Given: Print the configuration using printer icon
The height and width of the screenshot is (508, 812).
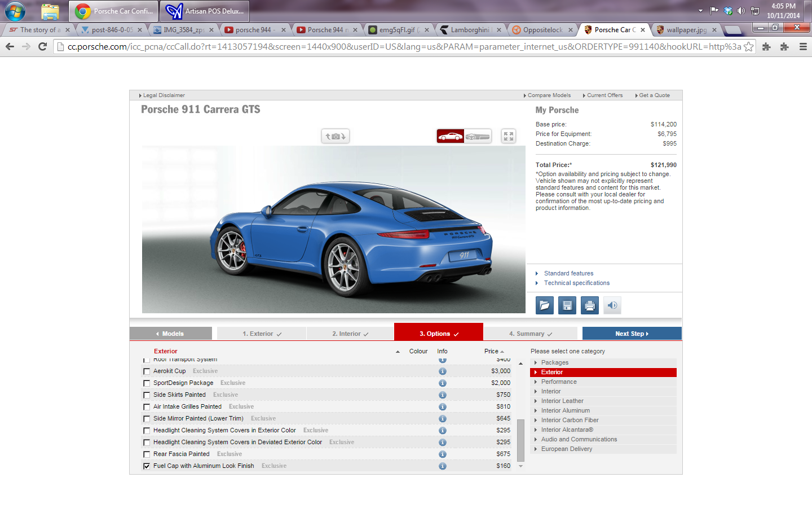Looking at the screenshot, I should pyautogui.click(x=590, y=305).
